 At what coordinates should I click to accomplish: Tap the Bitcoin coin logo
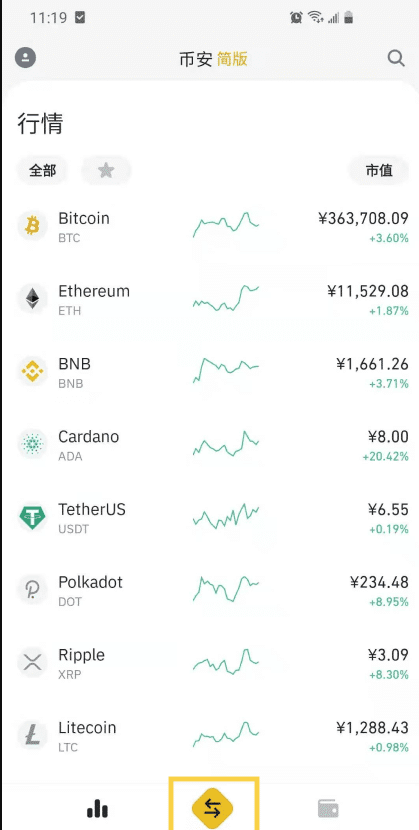click(x=33, y=227)
